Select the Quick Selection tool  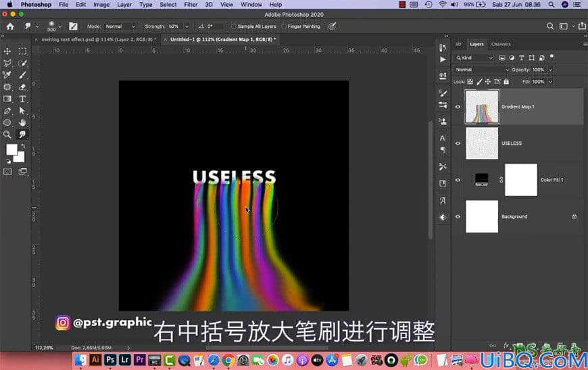coord(22,63)
